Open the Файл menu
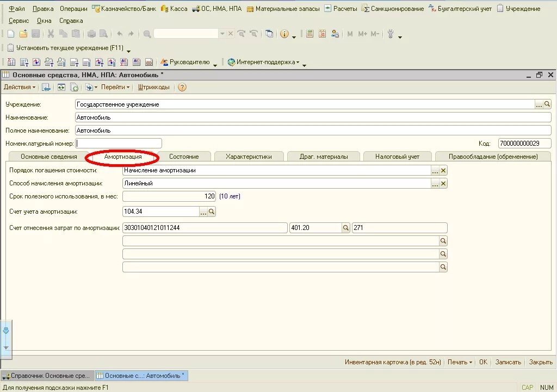Screen dimensions: 557x392 17,9
